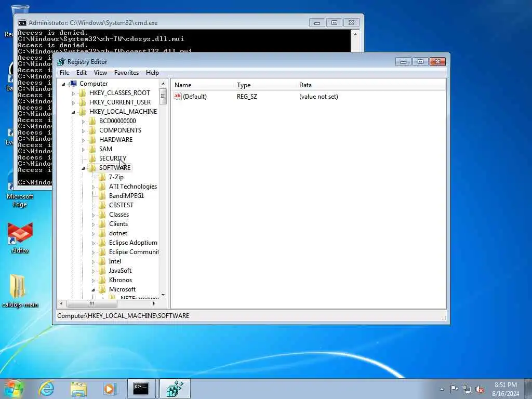Collapse the Computer root node
This screenshot has height=399, width=532.
pyautogui.click(x=63, y=84)
